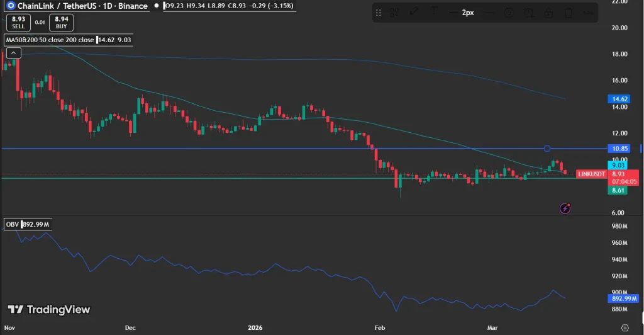Lock the selected drawing with the padlock icon
Image resolution: width=644 pixels, height=335 pixels.
coord(548,13)
